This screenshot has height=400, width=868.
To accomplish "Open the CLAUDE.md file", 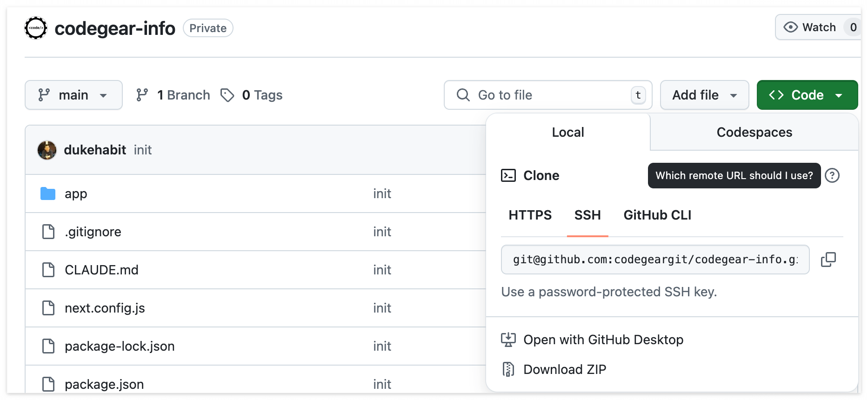I will coord(101,270).
